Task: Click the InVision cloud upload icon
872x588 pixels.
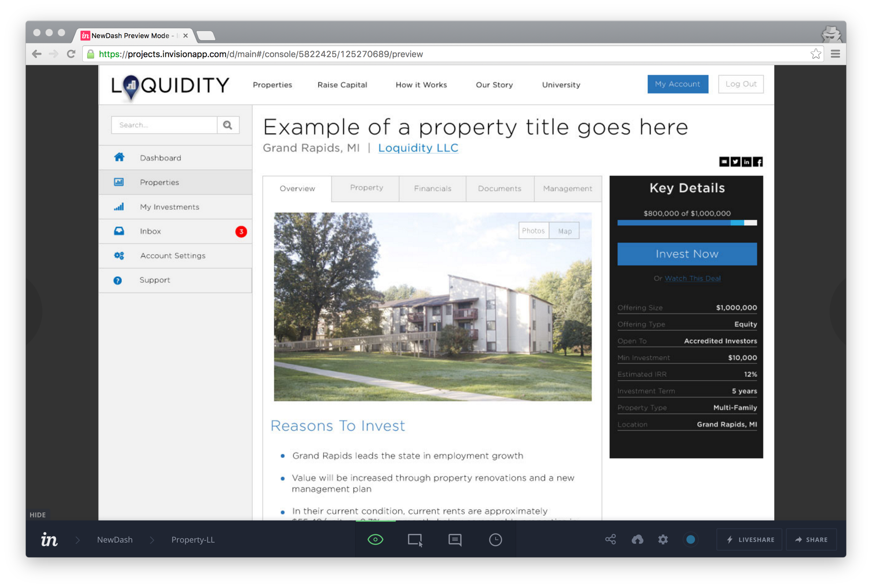Action: (637, 540)
